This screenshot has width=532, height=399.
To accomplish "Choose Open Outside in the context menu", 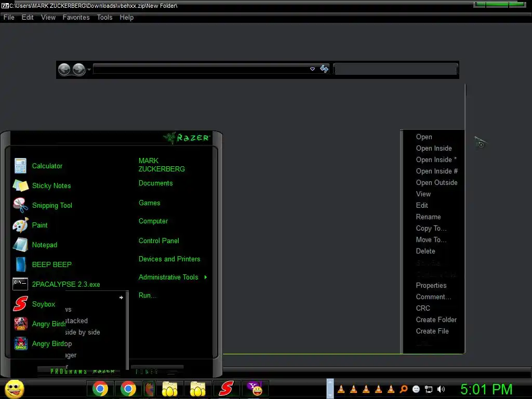I will click(436, 182).
